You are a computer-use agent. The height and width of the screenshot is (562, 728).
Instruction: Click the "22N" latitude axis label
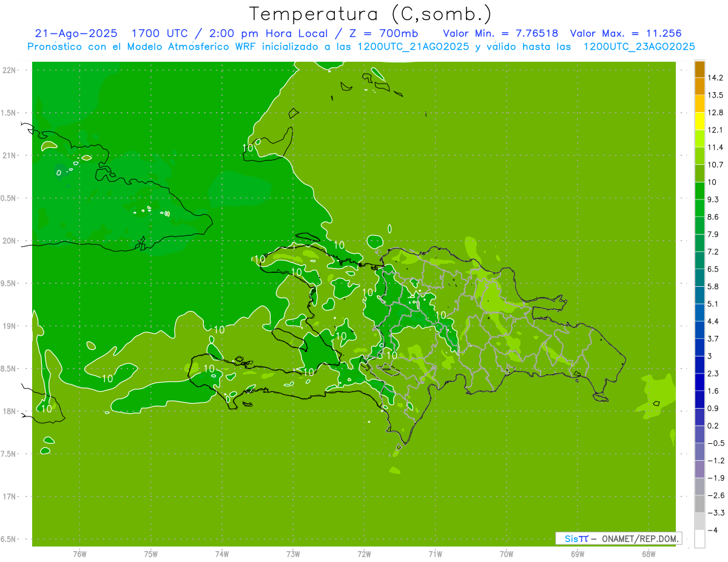click(x=10, y=70)
